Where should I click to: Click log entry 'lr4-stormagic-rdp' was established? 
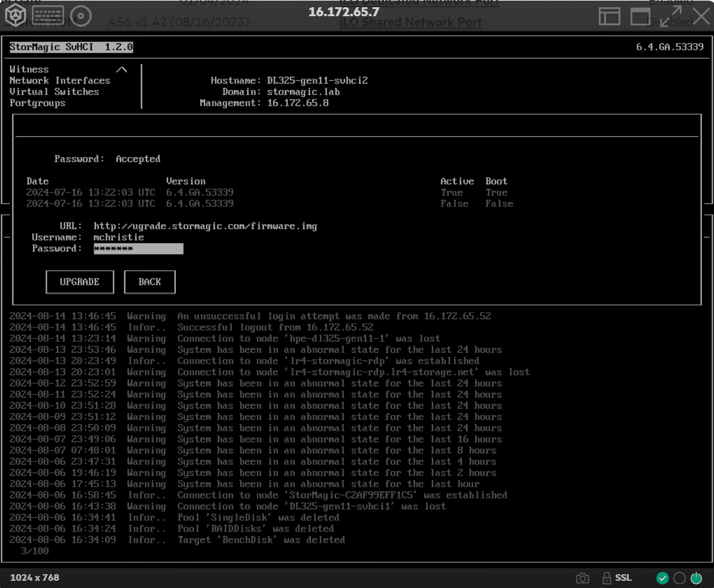pyautogui.click(x=245, y=361)
